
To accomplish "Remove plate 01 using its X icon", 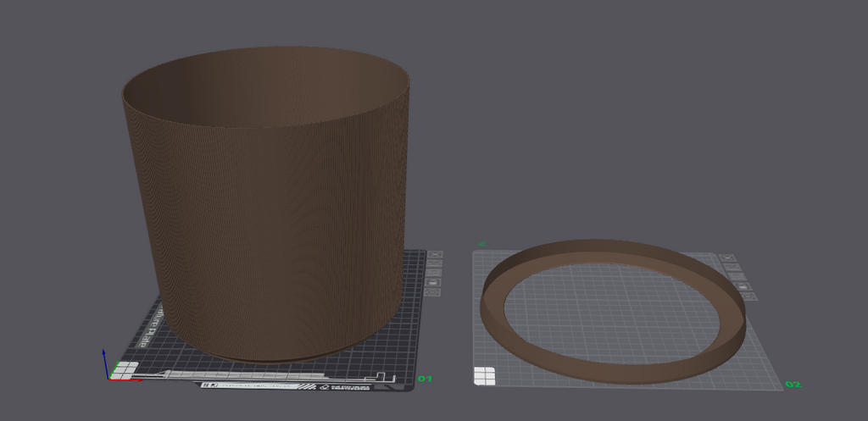I will click(x=435, y=254).
